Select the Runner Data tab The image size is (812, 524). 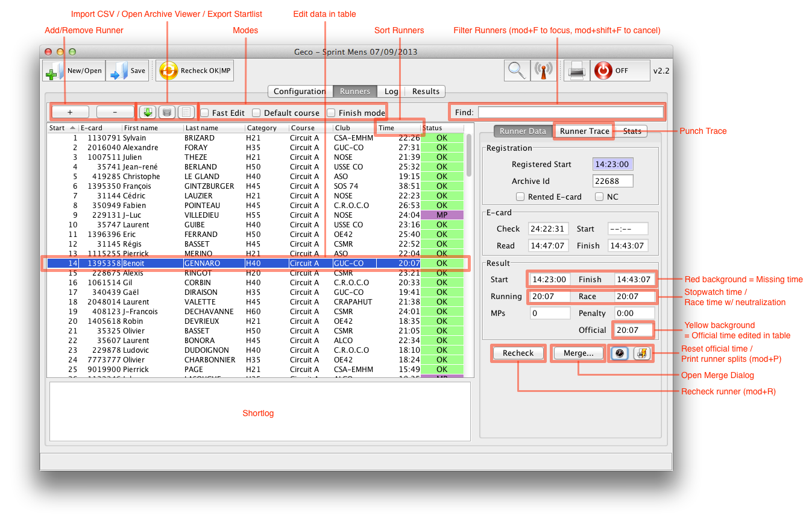click(x=523, y=131)
